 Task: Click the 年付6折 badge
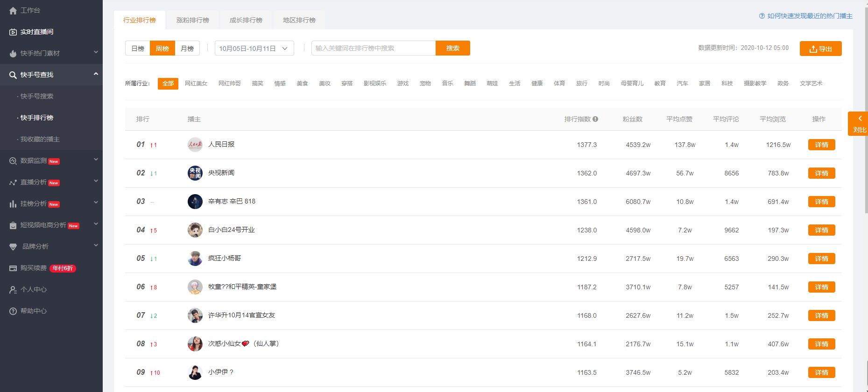[x=63, y=268]
